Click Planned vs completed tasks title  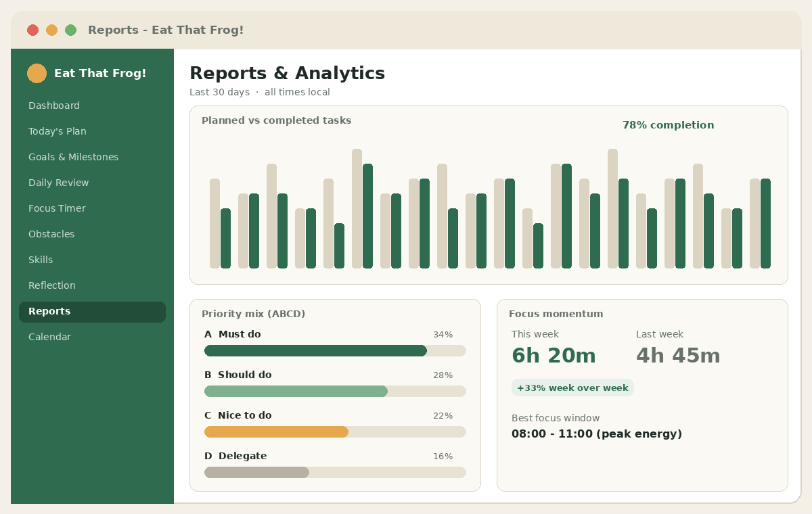[x=276, y=120]
